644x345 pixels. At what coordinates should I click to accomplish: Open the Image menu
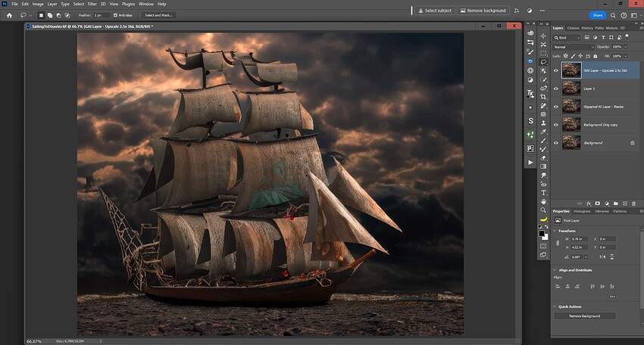click(38, 4)
